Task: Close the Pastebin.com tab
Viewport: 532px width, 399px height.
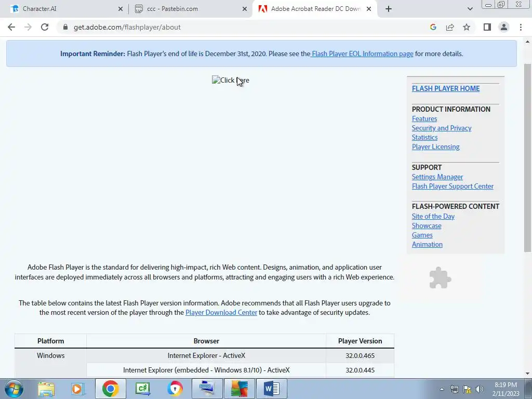Action: coord(245,9)
